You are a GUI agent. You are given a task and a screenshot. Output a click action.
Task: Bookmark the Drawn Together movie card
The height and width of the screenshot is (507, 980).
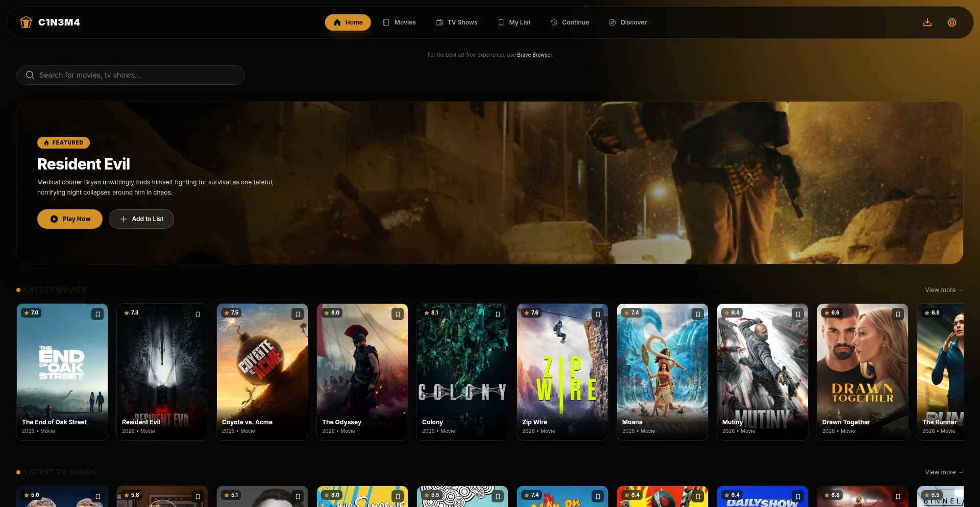(898, 314)
